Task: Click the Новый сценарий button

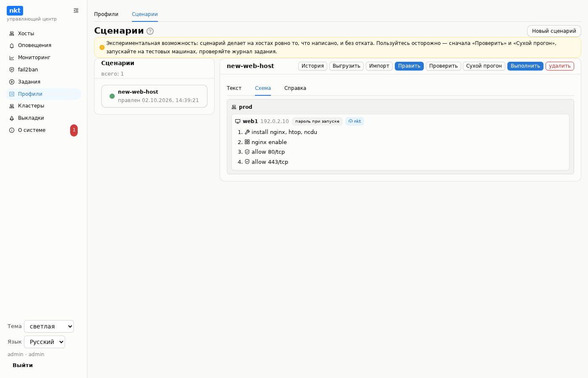Action: click(554, 31)
